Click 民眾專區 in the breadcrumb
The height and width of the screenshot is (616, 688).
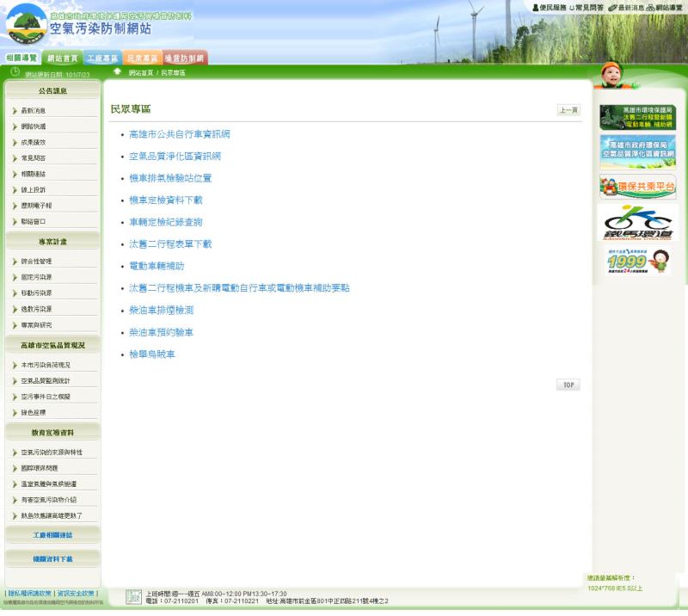click(173, 73)
